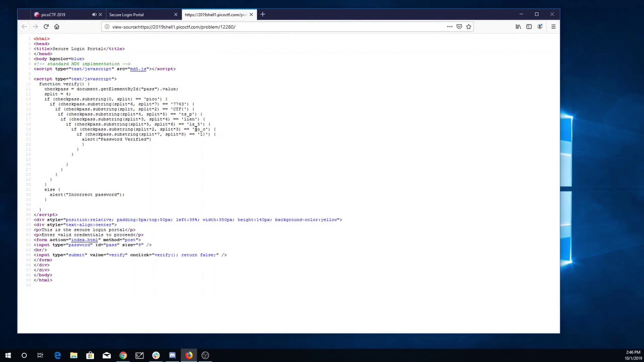Open the Firefox account menu
This screenshot has width=644, height=362.
pos(540,27)
